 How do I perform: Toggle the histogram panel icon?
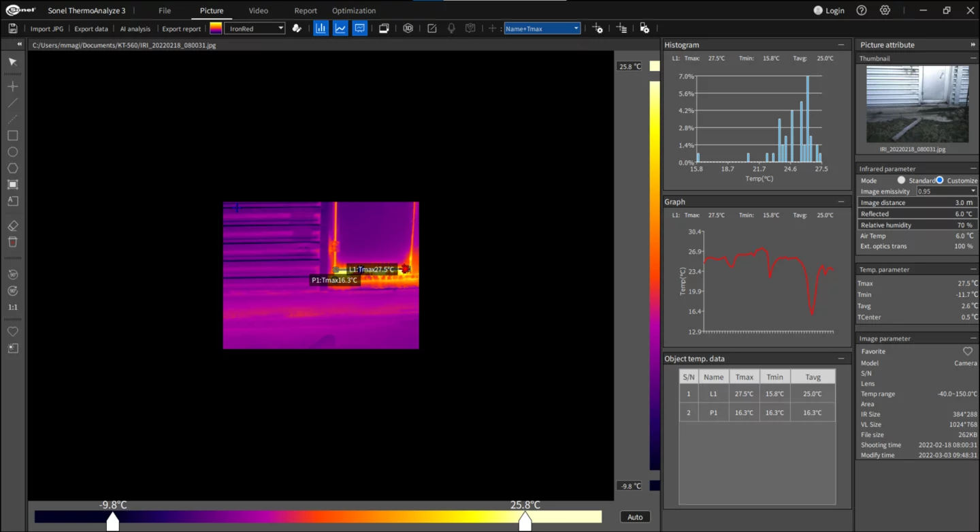[x=321, y=29]
